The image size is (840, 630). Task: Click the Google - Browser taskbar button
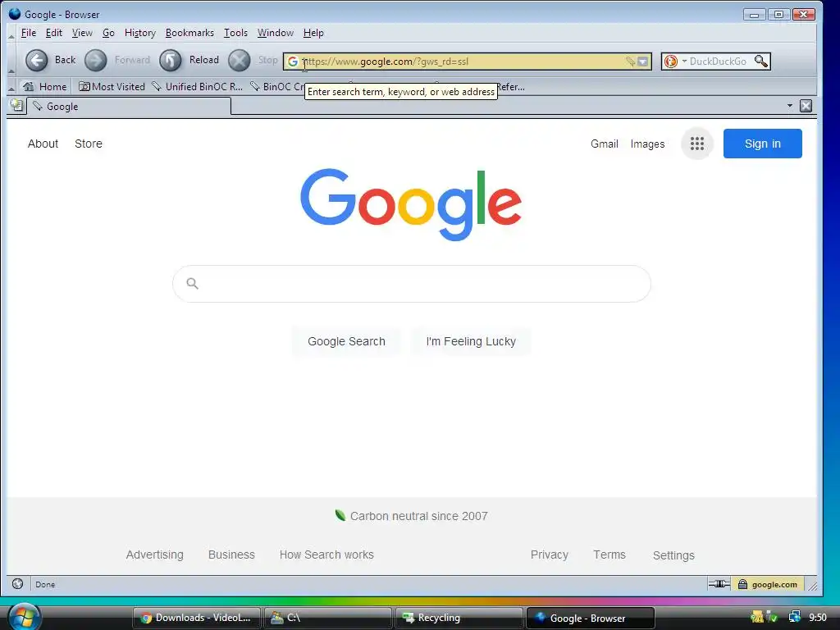[x=591, y=618]
